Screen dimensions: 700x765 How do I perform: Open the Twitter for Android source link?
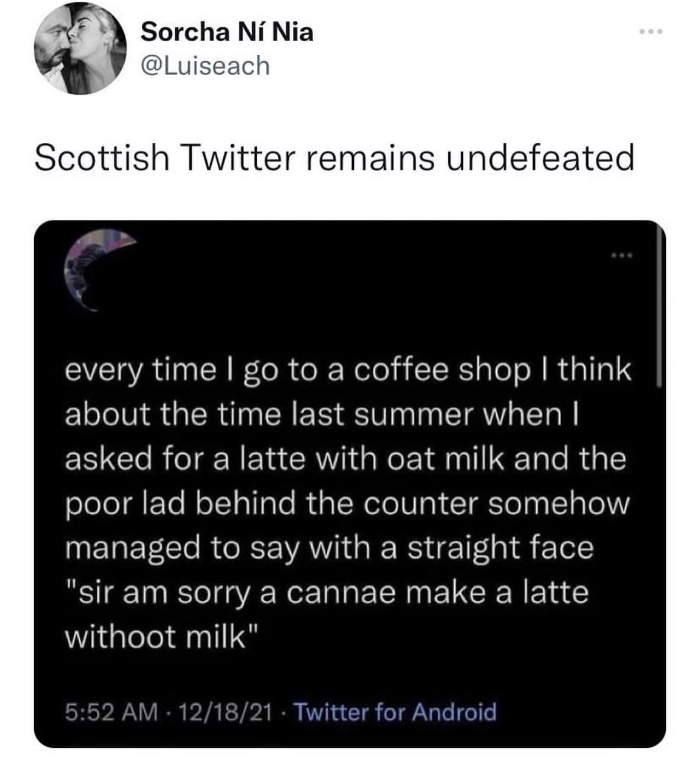point(395,711)
